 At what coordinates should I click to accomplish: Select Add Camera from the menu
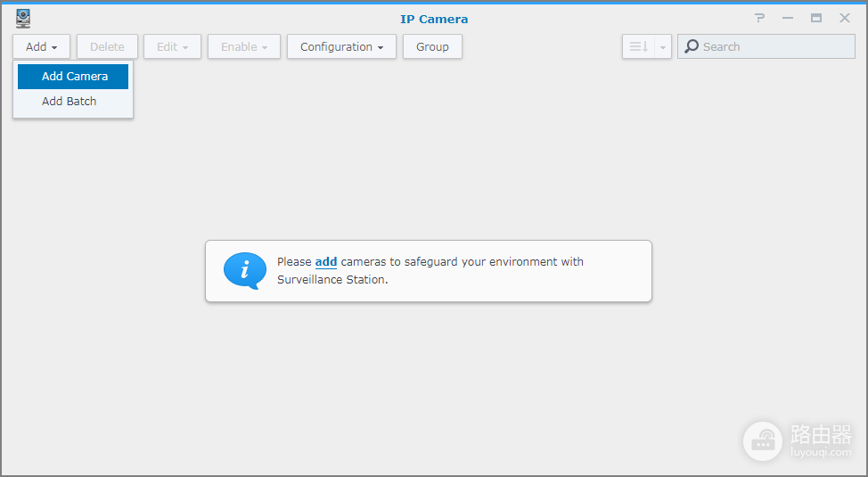(73, 77)
